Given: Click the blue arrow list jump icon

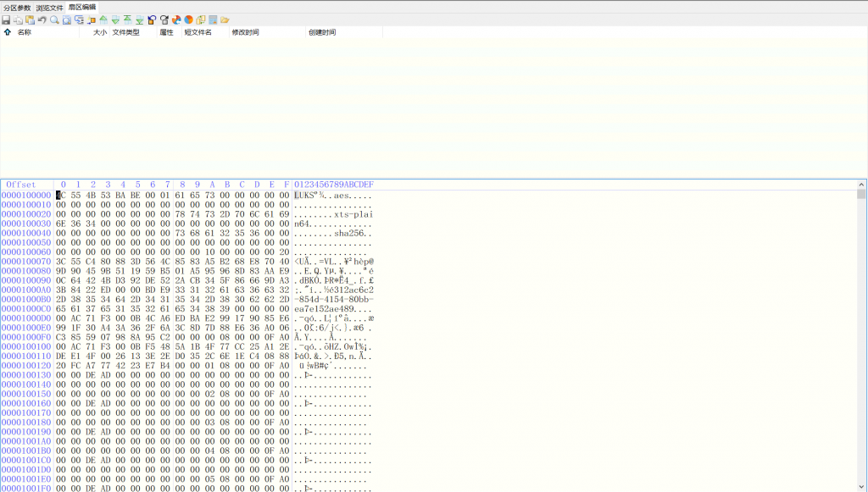Looking at the screenshot, I should tap(79, 20).
